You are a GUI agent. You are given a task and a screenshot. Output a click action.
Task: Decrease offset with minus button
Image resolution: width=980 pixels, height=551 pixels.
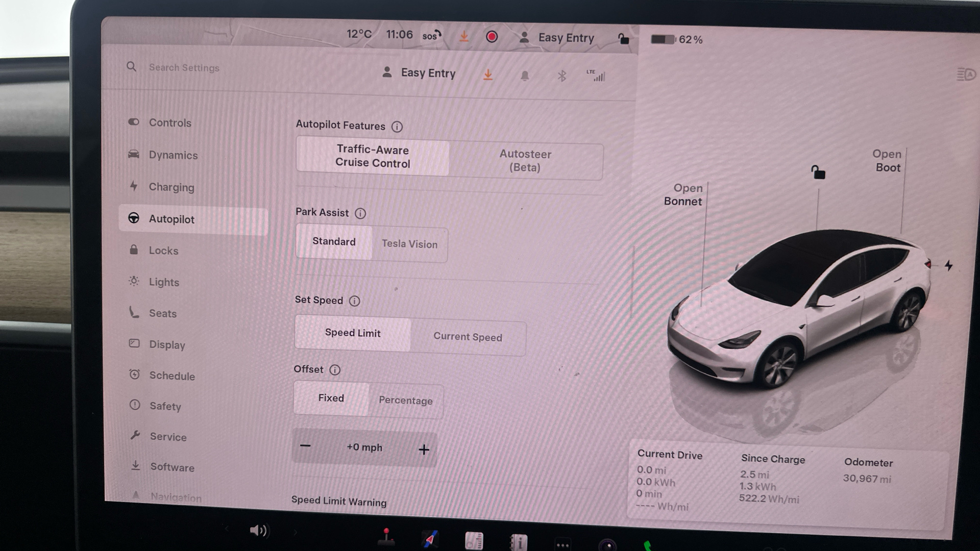tap(305, 446)
